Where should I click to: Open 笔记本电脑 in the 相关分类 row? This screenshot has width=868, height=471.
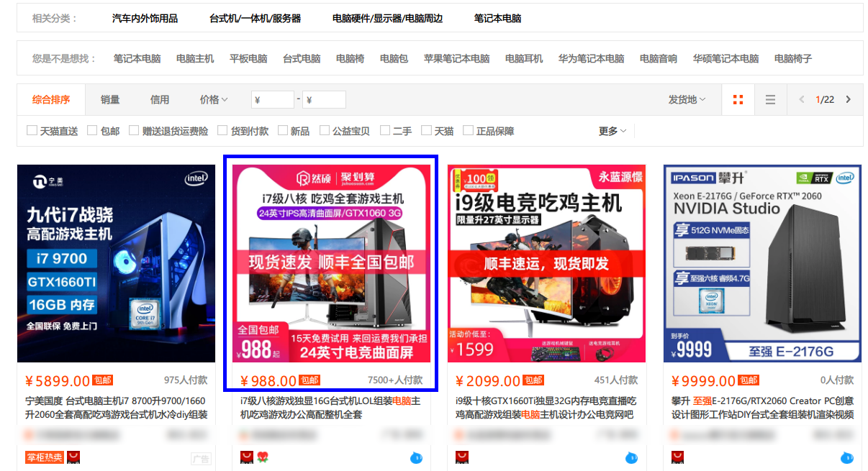[497, 19]
